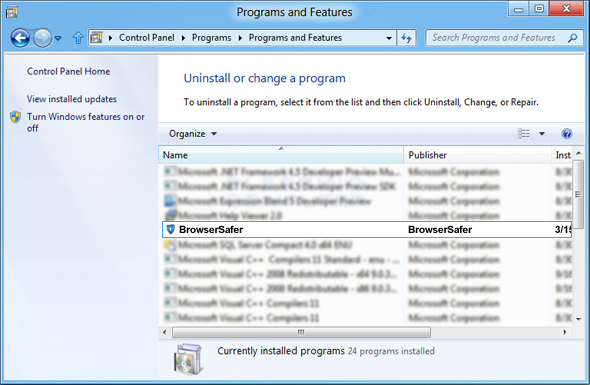Open Control Panel Home
This screenshot has width=590, height=385.
68,72
